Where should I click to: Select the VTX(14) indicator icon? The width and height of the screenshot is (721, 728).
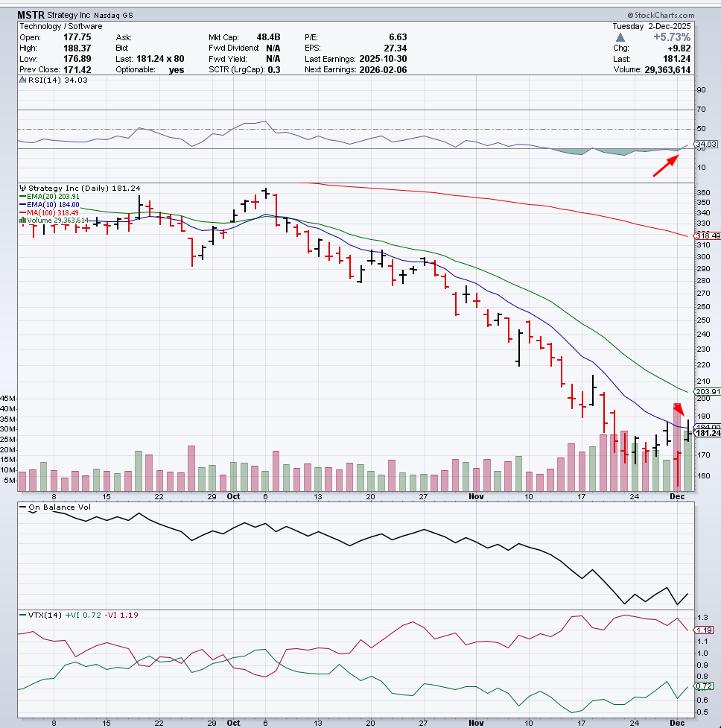[23, 615]
